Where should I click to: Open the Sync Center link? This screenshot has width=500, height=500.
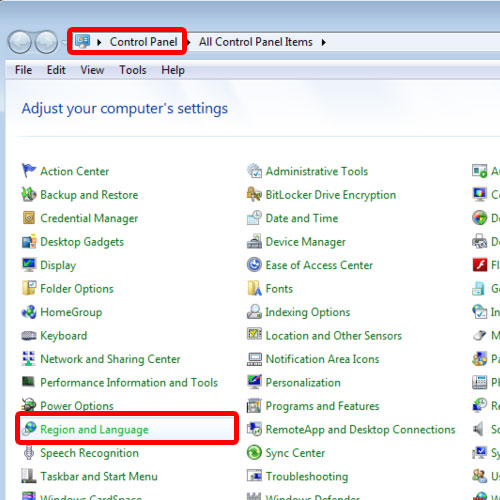(295, 453)
